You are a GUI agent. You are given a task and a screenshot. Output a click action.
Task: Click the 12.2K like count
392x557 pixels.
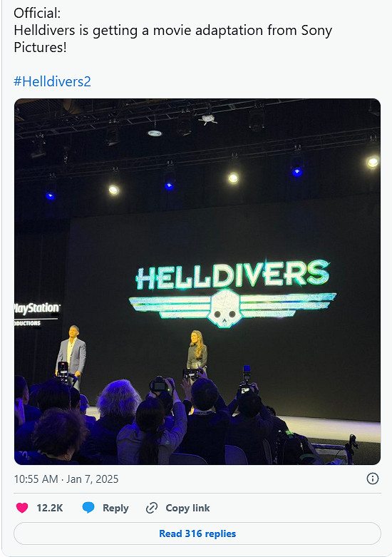coord(50,508)
